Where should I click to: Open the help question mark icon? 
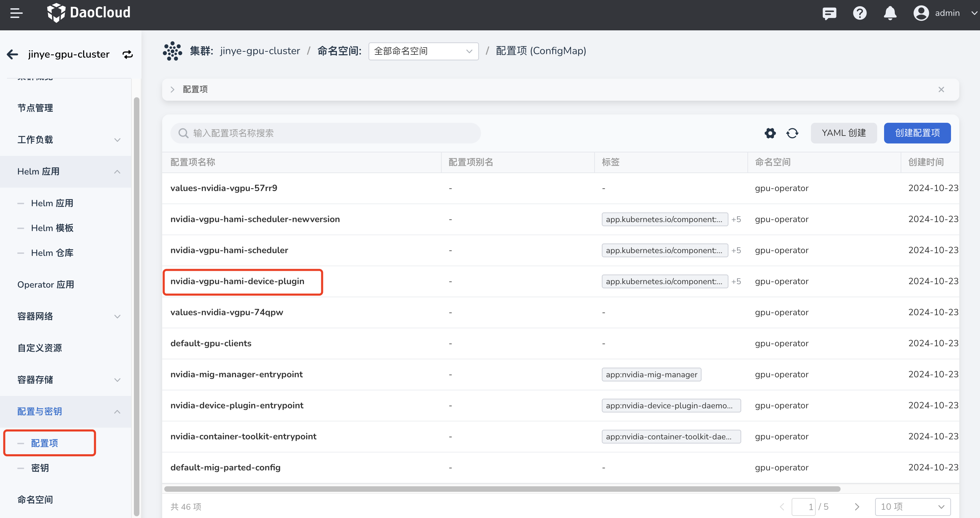coord(860,13)
